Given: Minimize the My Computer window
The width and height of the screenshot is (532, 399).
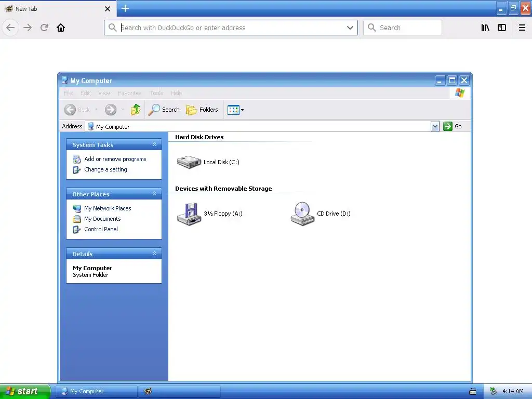Looking at the screenshot, I should 440,81.
